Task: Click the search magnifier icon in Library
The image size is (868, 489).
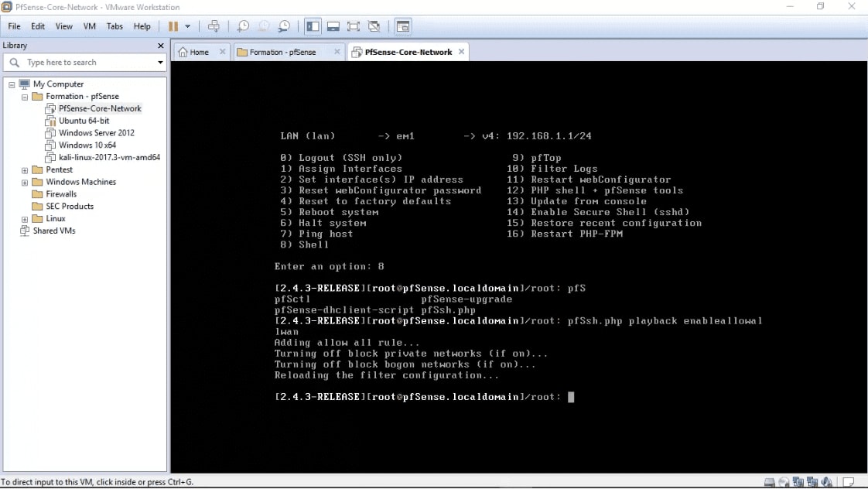Action: pyautogui.click(x=15, y=63)
